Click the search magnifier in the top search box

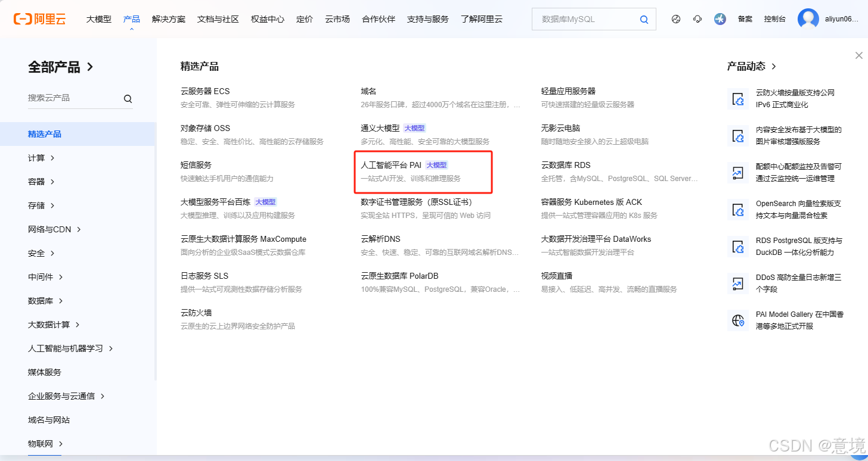pos(644,20)
